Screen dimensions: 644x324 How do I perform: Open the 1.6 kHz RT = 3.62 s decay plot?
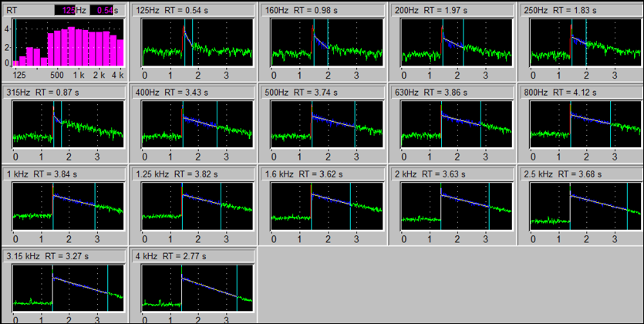coord(327,206)
